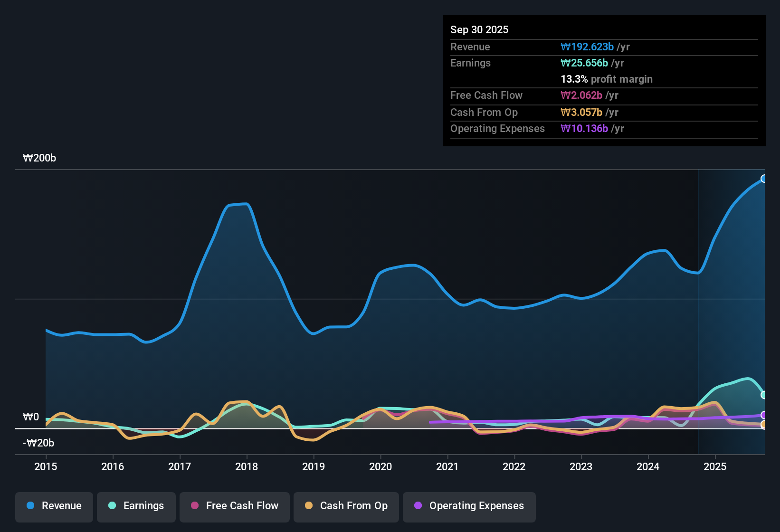Click the 2020 label on the time axis
This screenshot has width=780, height=532.
[x=380, y=467]
